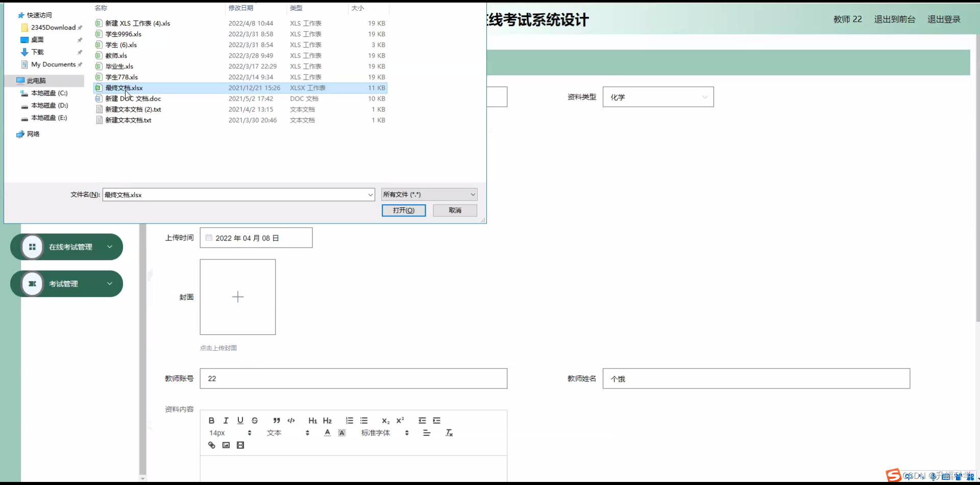
Task: Toggle subscript formatting
Action: (385, 420)
